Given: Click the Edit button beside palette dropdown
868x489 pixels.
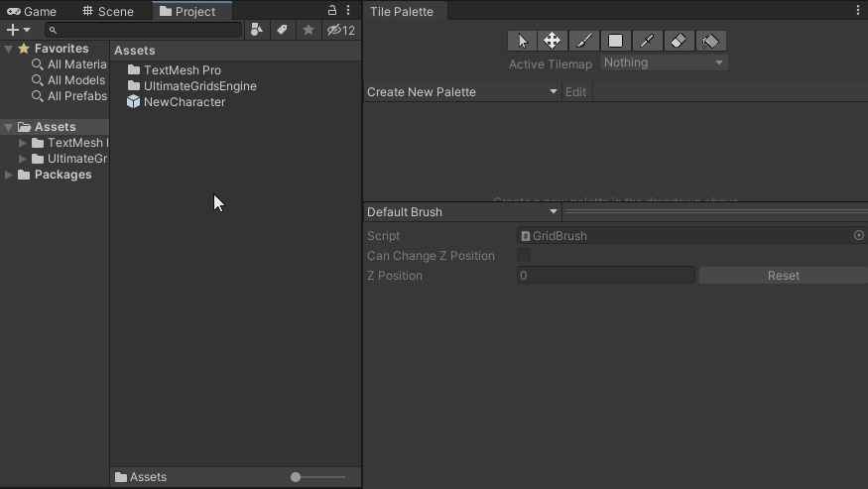Looking at the screenshot, I should [575, 92].
